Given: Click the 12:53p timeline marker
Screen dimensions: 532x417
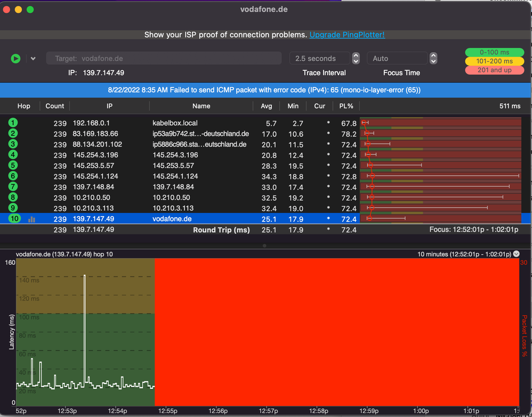Looking at the screenshot, I should (x=67, y=411).
